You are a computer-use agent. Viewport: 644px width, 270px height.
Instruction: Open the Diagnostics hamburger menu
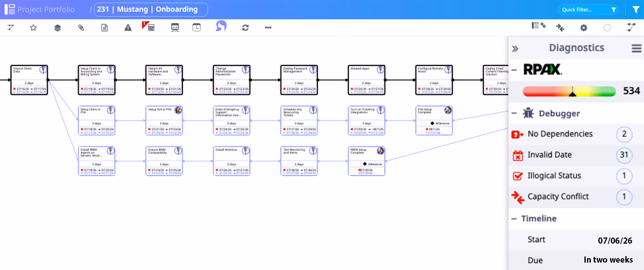(636, 49)
